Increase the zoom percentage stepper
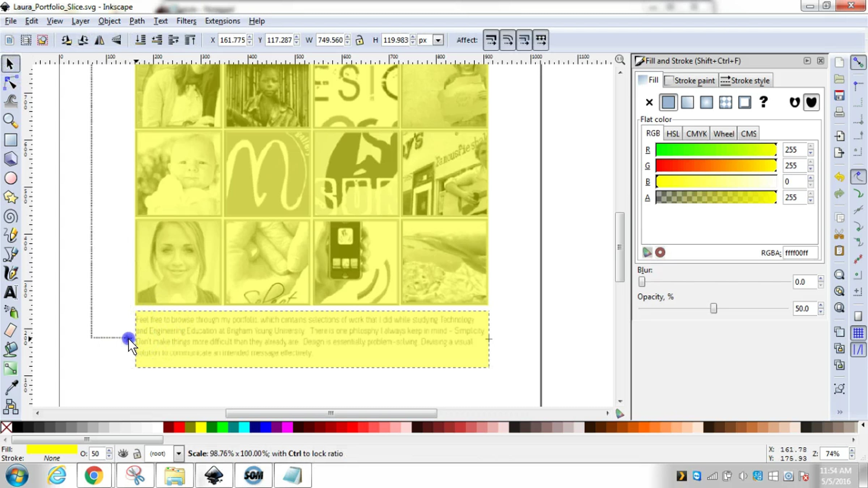 click(852, 450)
